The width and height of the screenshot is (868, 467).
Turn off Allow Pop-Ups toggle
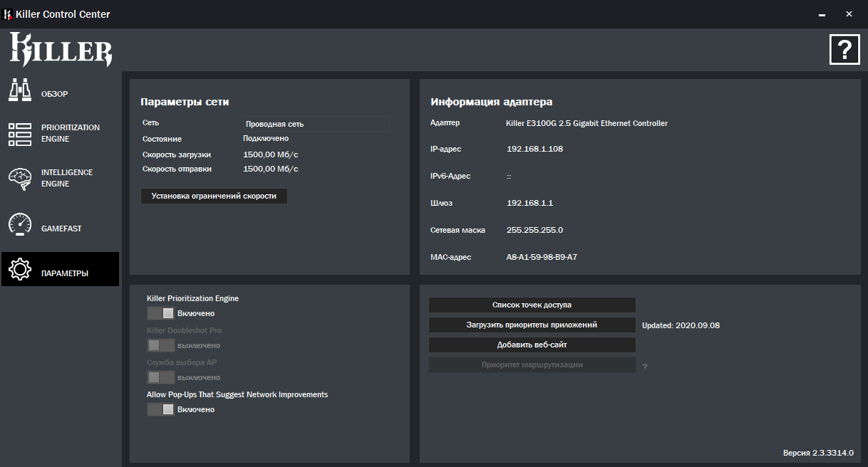[x=160, y=409]
